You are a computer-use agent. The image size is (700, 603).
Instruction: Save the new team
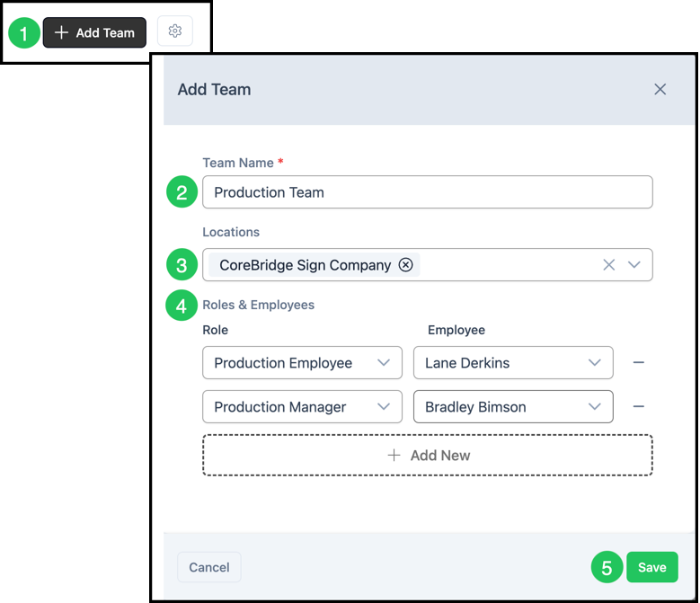[x=651, y=567]
